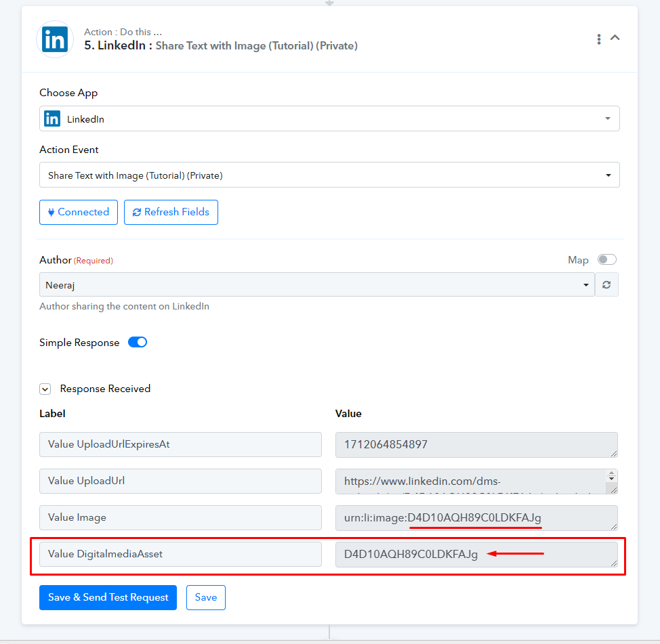Click the refresh icon beside Author field
The image size is (660, 644).
(x=606, y=285)
